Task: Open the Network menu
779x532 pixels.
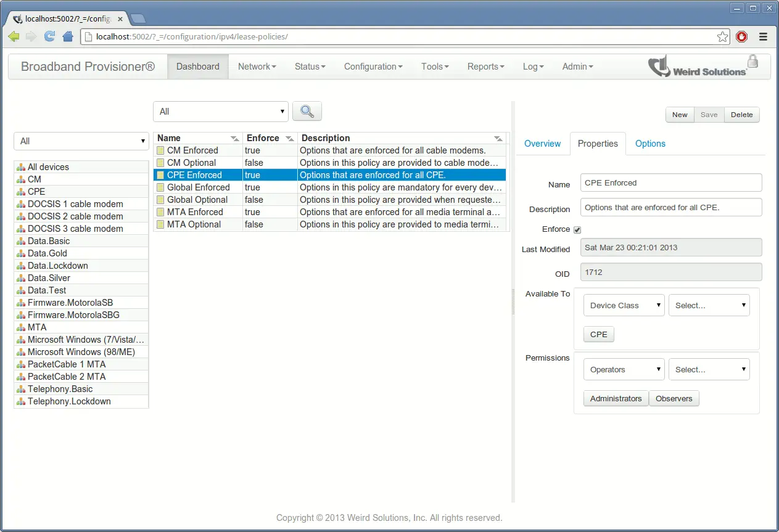Action: [x=257, y=66]
